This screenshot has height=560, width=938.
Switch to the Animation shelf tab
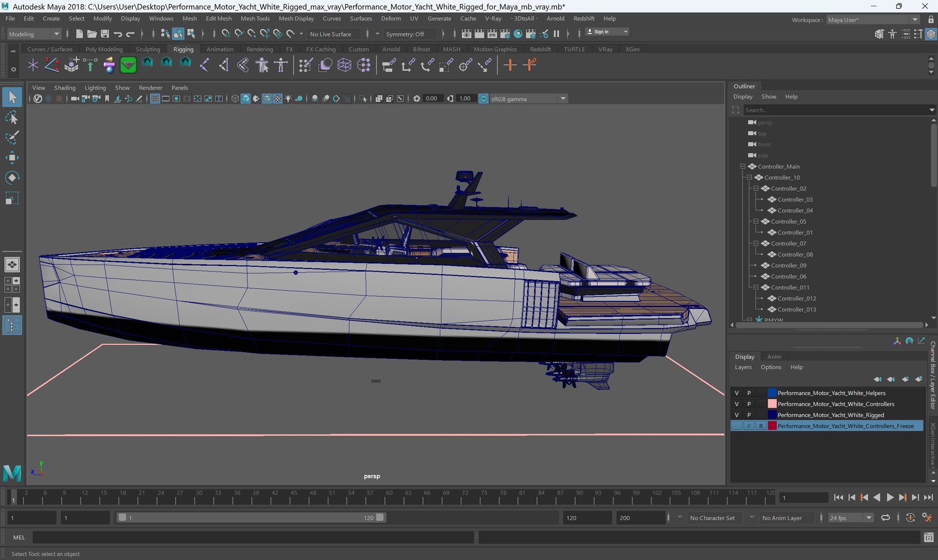(x=220, y=49)
